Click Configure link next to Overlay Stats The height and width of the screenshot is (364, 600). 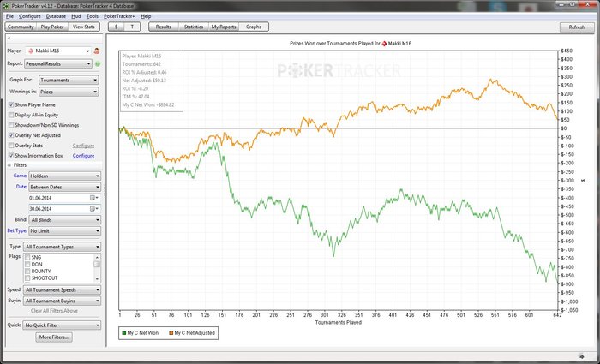pos(83,146)
